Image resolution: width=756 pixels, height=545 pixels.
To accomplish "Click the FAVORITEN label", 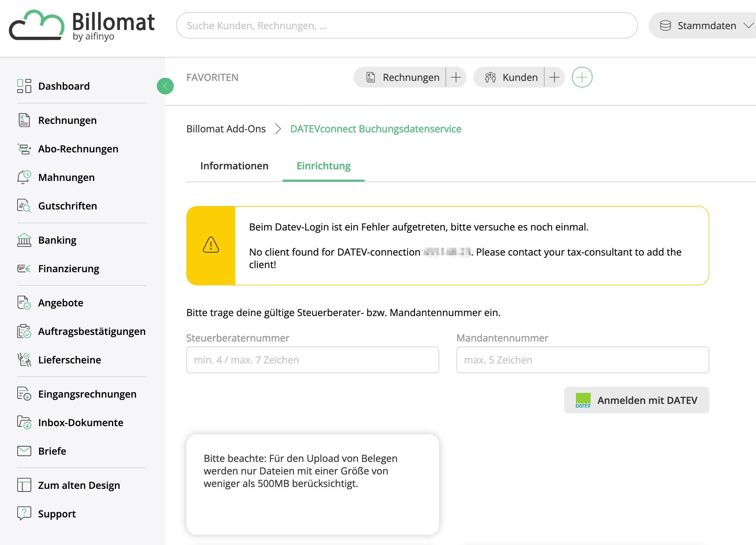I will coord(212,77).
